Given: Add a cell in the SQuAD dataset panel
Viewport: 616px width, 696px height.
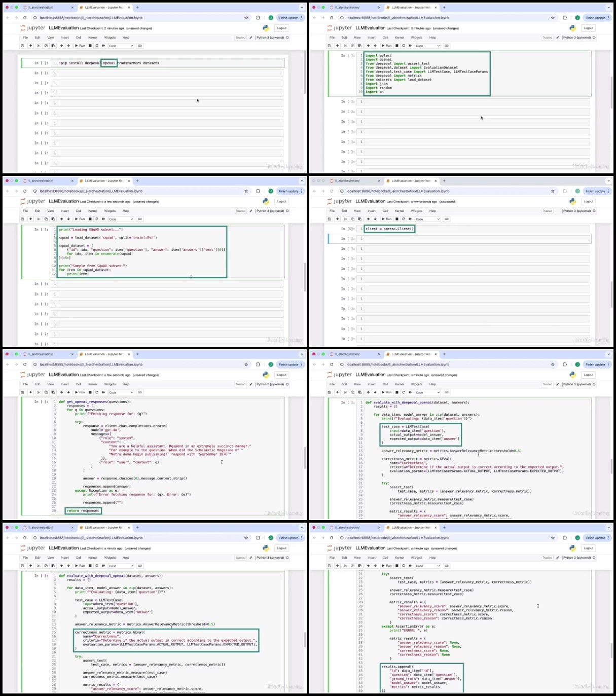Looking at the screenshot, I should [30, 219].
